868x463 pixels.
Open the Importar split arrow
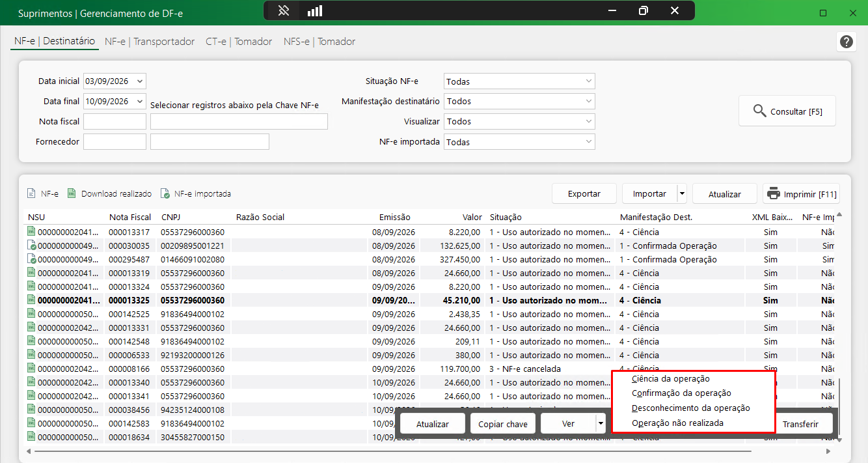click(682, 194)
